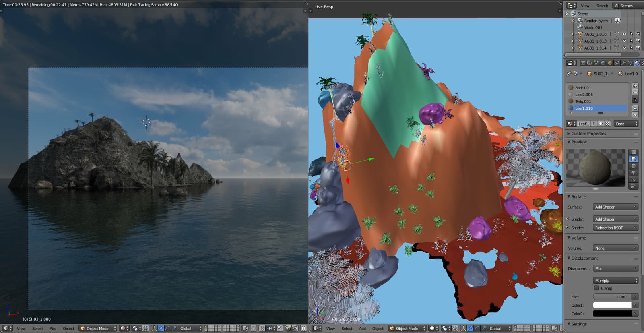This screenshot has width=644, height=333.
Task: Click the Fac value field
Action: [x=612, y=297]
